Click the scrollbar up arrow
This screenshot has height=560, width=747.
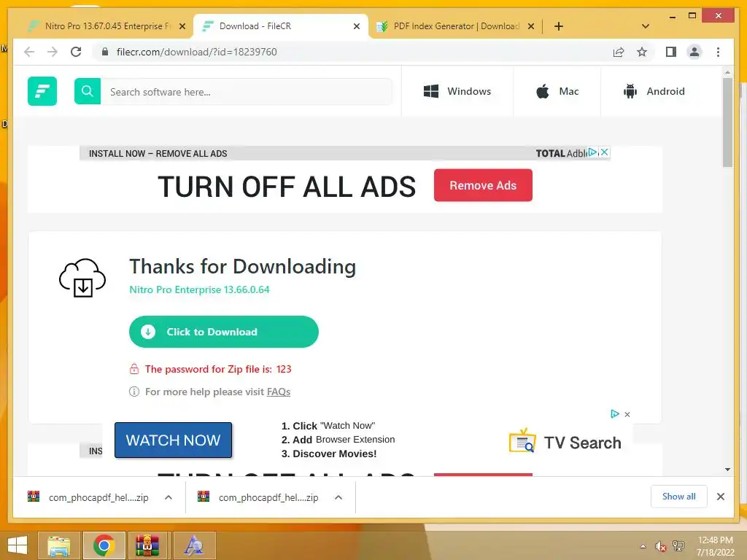point(727,72)
